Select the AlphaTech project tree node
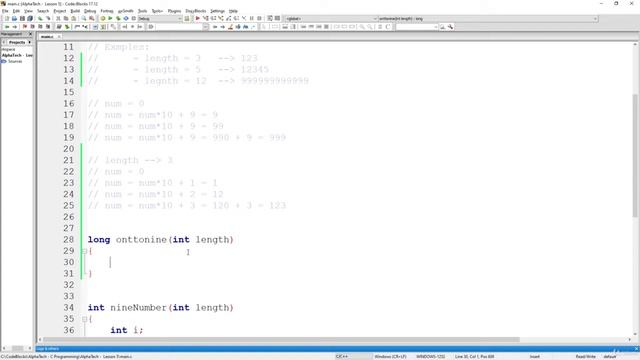The width and height of the screenshot is (640, 360). click(17, 55)
